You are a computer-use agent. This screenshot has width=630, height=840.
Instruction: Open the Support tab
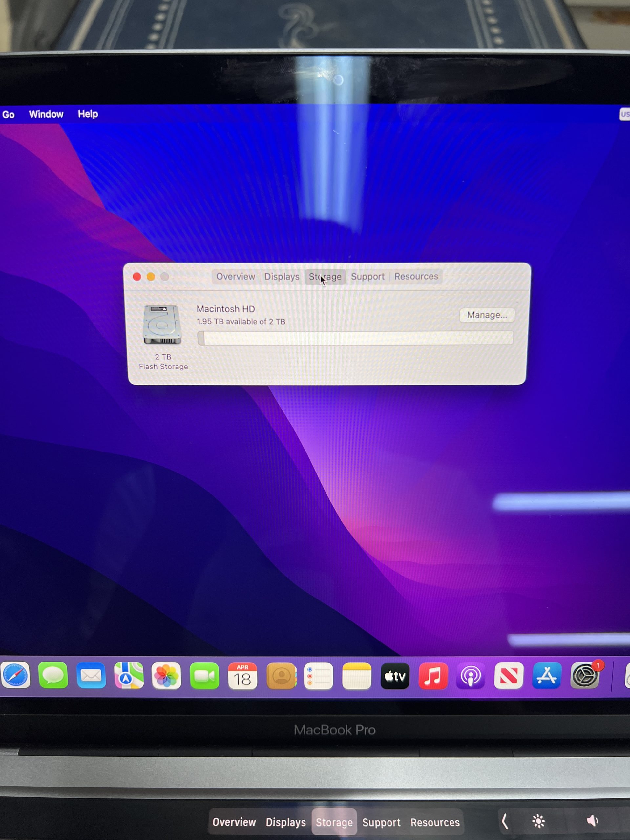367,277
